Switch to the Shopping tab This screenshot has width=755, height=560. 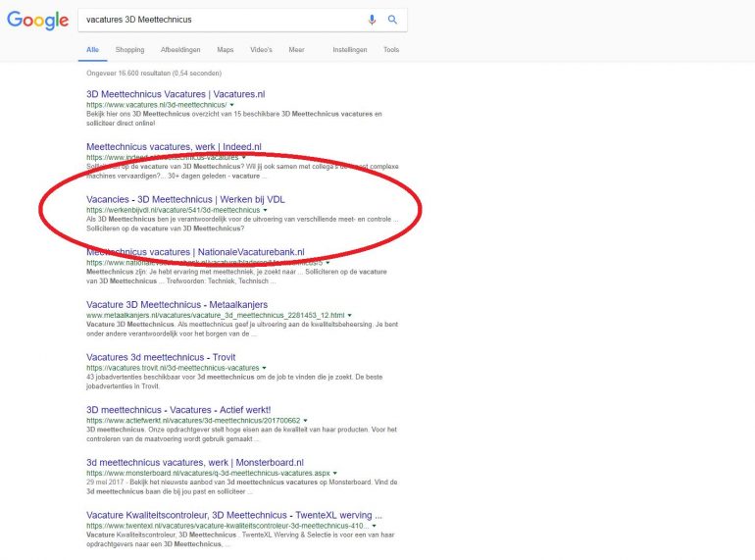pyautogui.click(x=129, y=50)
